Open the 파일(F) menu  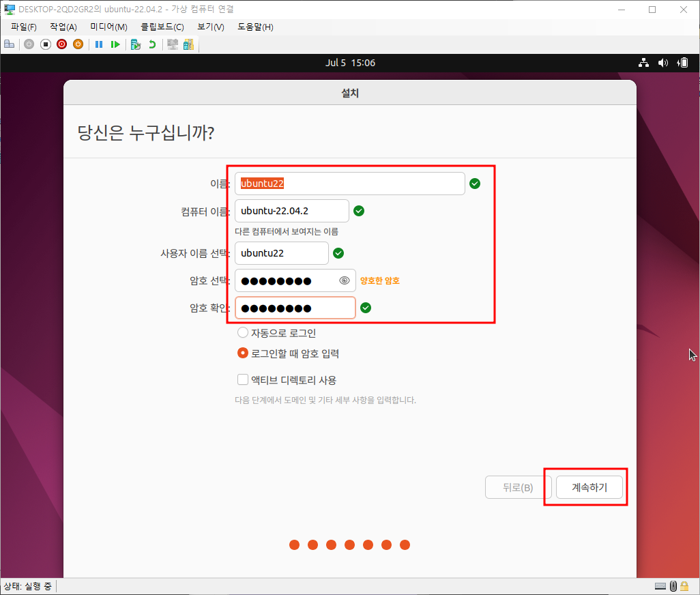tap(24, 27)
